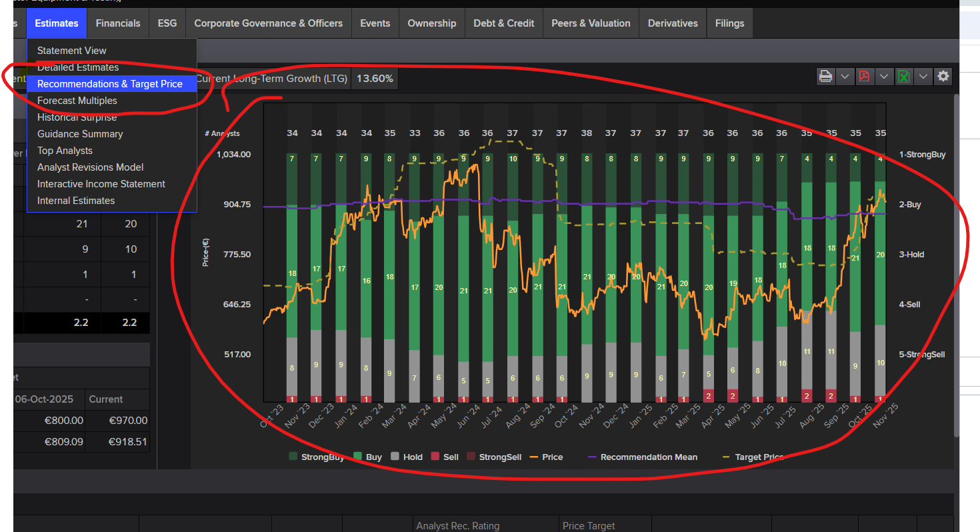Toggle the StrongBuy series in legend
The height and width of the screenshot is (532, 980).
[317, 457]
